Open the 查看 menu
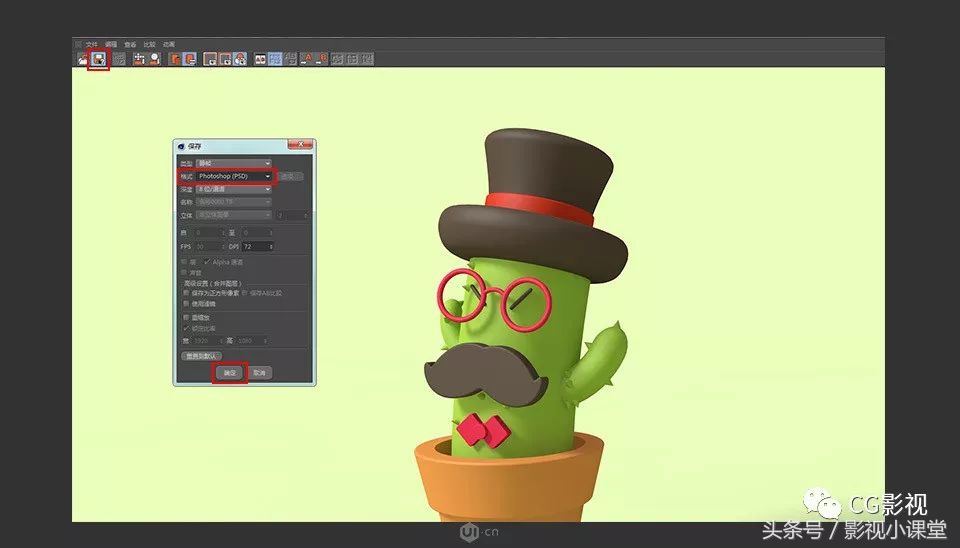The image size is (960, 548). [x=130, y=45]
